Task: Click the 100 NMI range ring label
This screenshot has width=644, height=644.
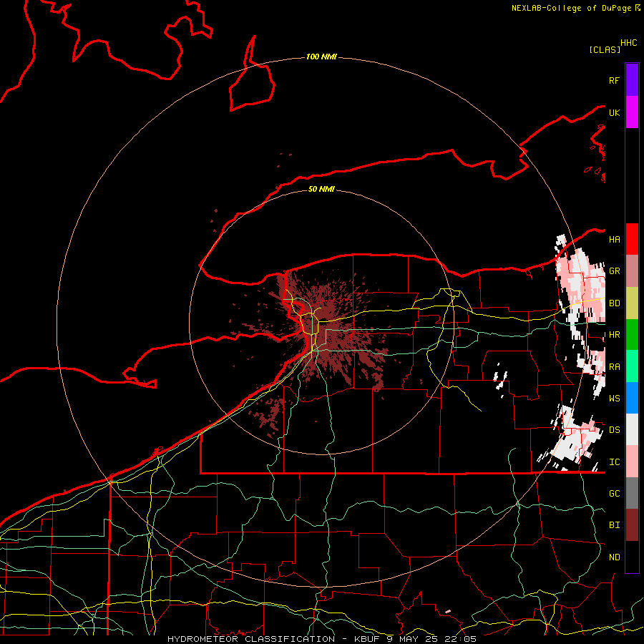Action: 321,57
